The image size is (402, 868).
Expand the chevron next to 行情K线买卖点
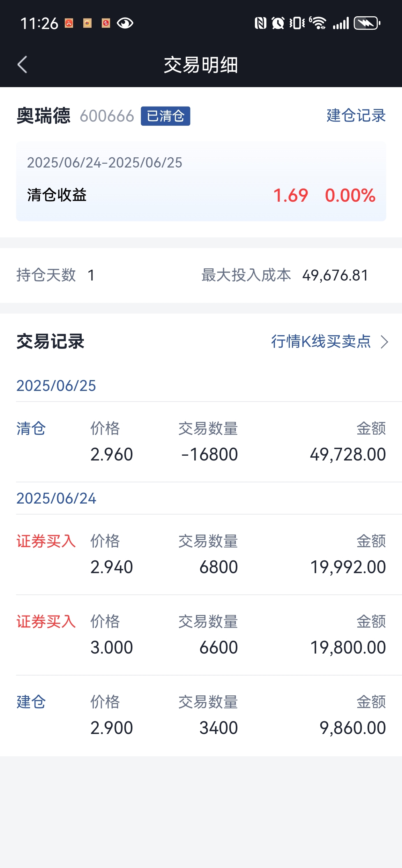point(384,342)
